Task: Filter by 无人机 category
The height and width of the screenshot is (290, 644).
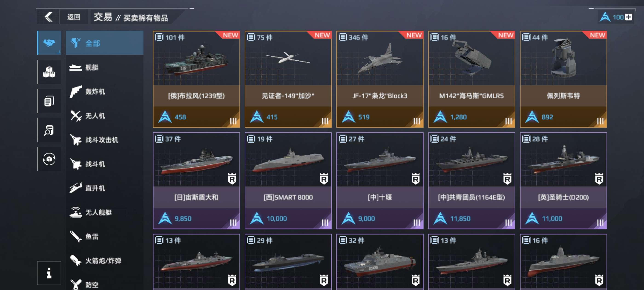Action: (105, 116)
